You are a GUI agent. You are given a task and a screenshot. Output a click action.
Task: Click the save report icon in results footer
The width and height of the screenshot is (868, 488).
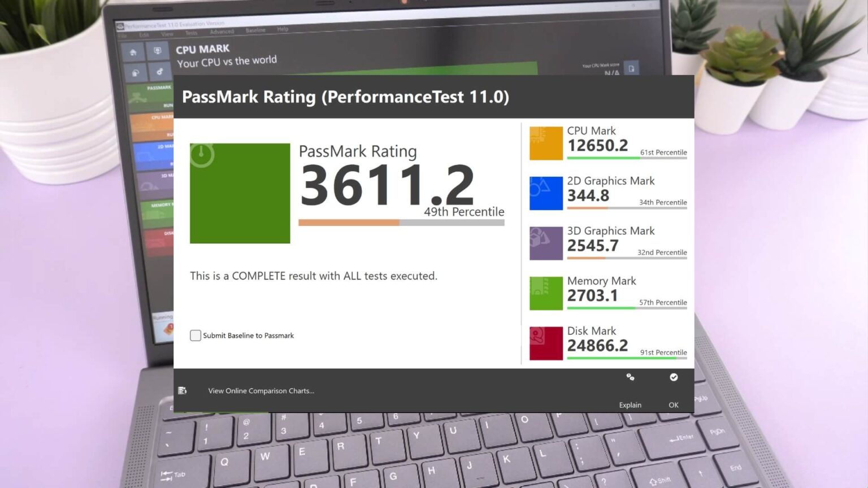pos(182,390)
